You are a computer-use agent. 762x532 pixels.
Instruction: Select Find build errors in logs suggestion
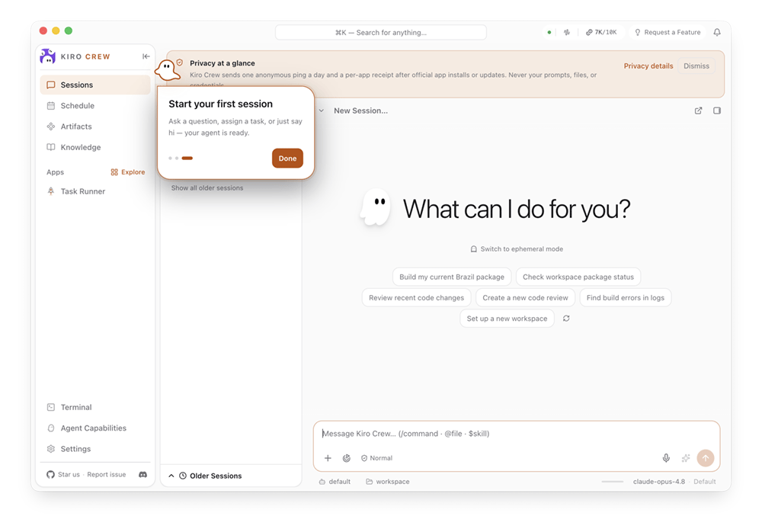[625, 298]
